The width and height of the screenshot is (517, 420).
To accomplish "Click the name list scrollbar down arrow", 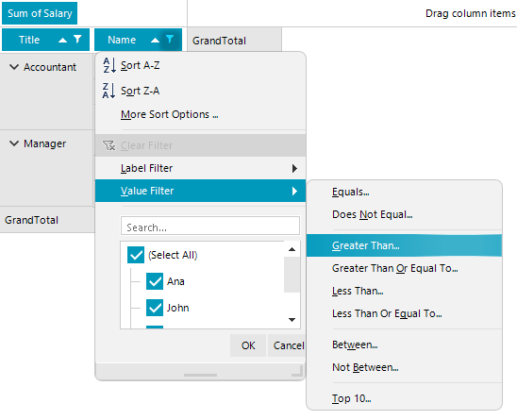I will [x=292, y=319].
